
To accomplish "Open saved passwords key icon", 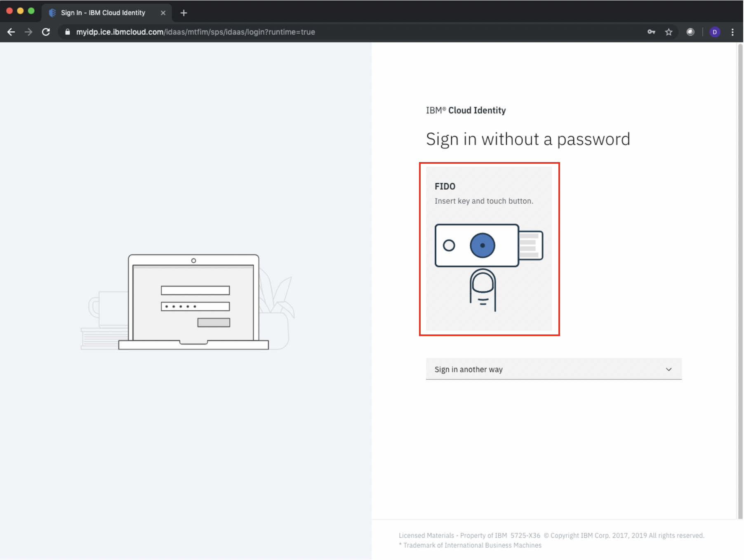I will [x=651, y=32].
